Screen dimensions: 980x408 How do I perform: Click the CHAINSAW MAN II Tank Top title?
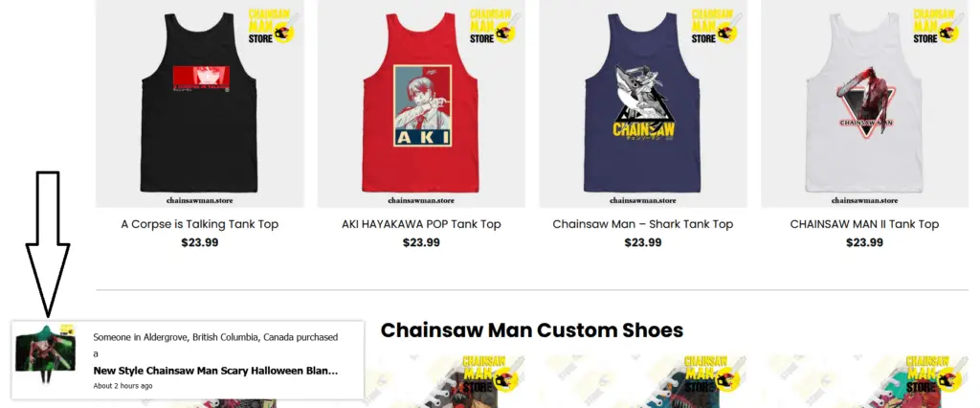tap(864, 224)
